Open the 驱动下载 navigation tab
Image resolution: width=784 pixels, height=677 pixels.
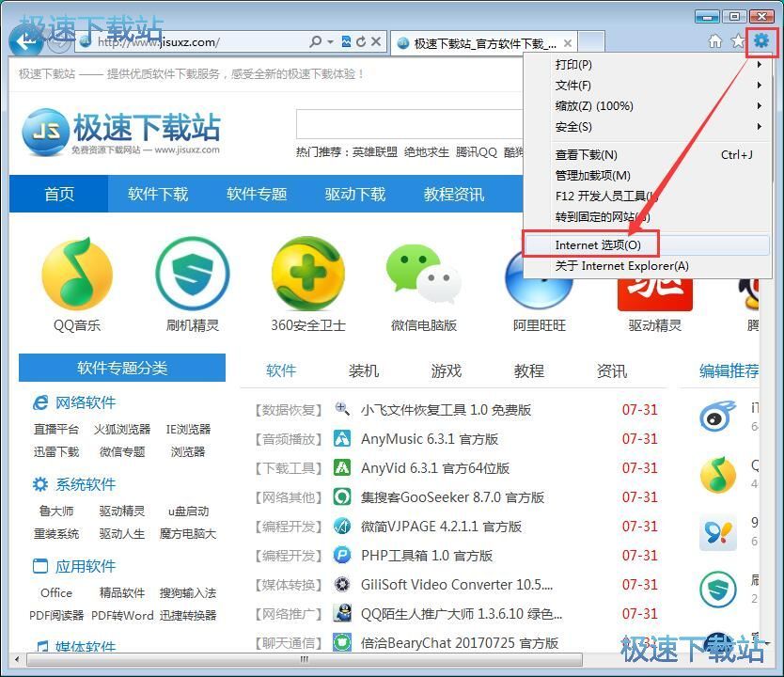tap(355, 194)
